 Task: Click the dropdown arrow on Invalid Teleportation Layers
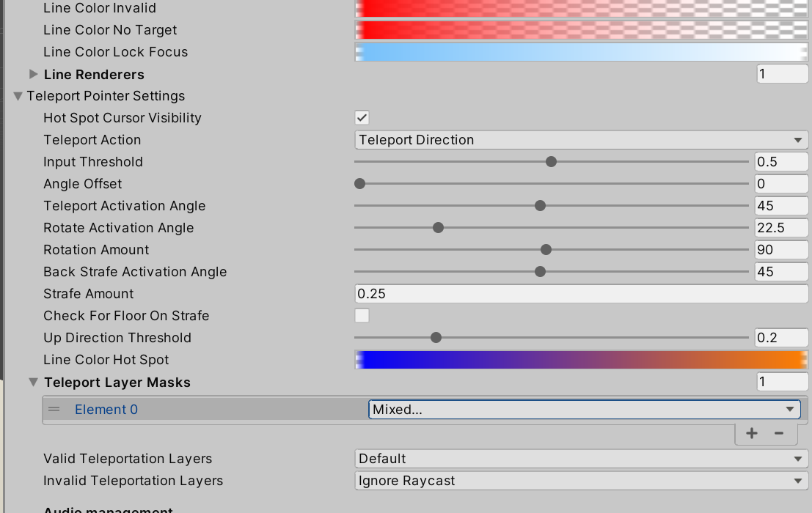tap(798, 481)
